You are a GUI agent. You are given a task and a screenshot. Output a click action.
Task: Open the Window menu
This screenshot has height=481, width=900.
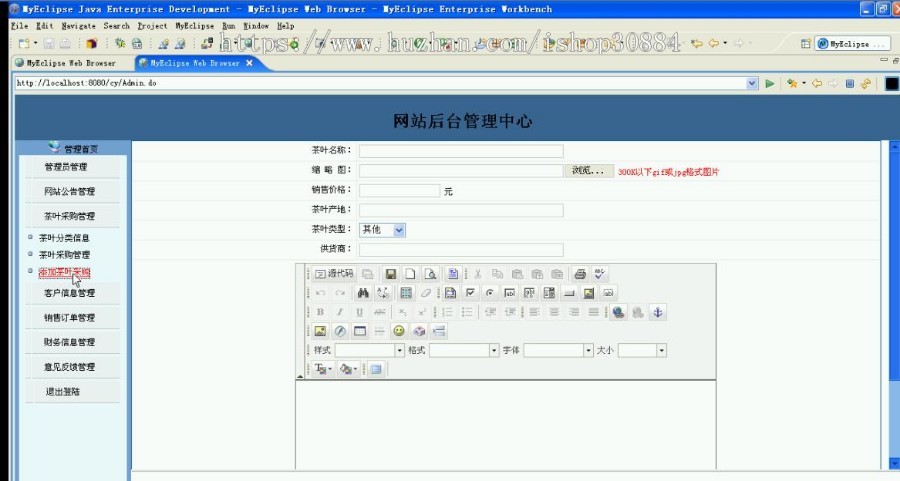(x=256, y=26)
